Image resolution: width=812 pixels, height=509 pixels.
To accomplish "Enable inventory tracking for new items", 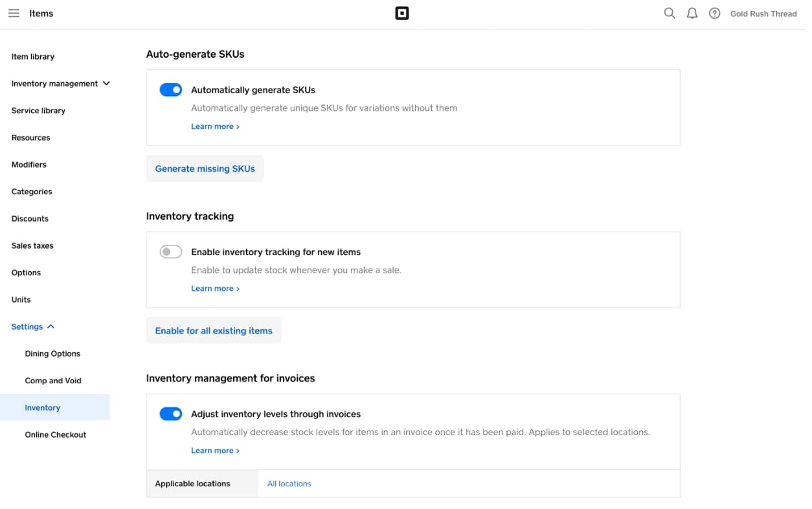I will 171,252.
